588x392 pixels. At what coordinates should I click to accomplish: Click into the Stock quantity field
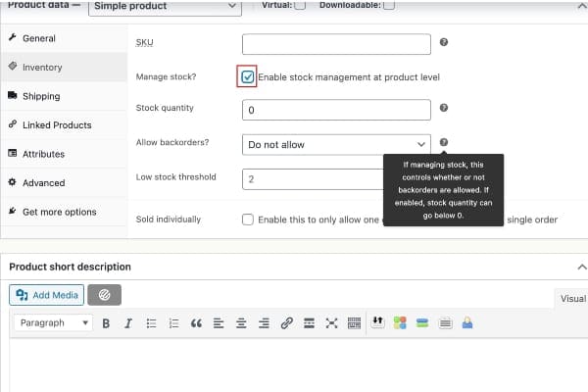coord(336,110)
